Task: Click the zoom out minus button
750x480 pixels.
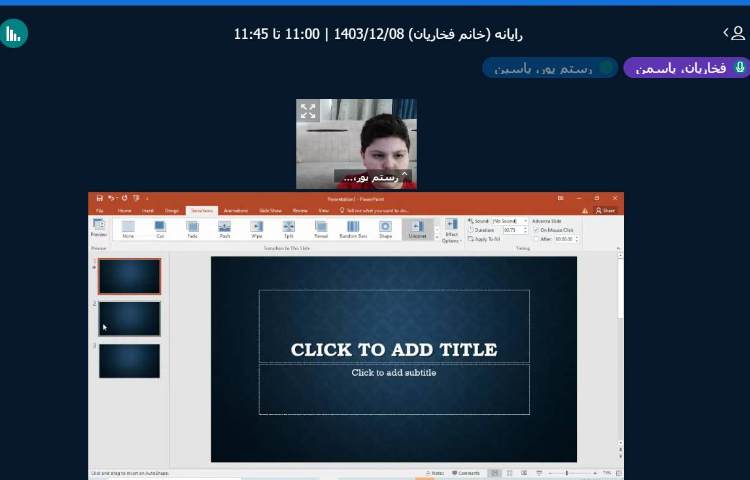Action: click(x=550, y=473)
